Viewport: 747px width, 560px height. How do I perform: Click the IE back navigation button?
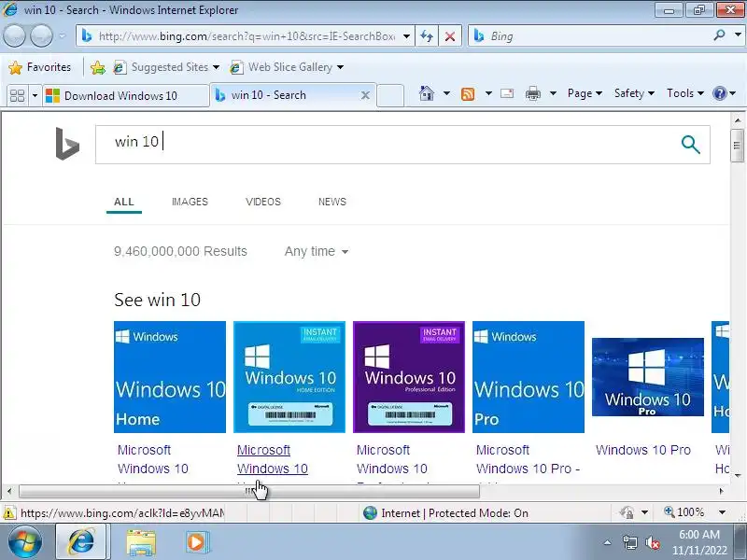coord(14,36)
